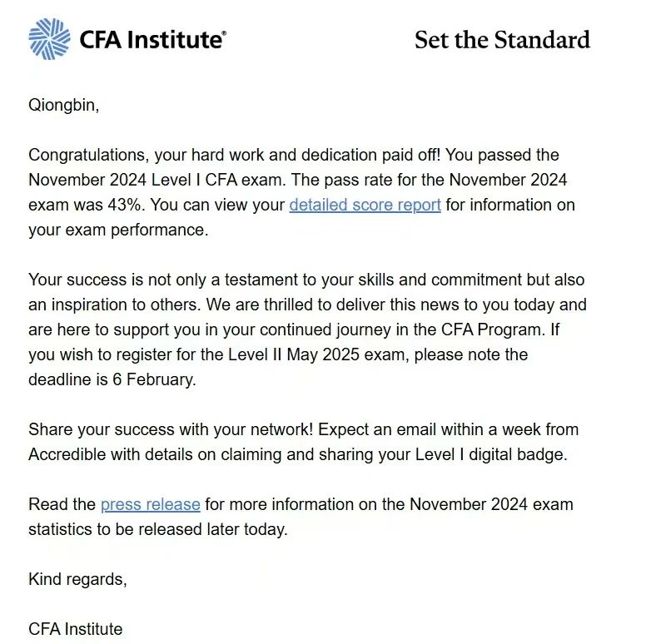Click the Qiongbin greeting line
This screenshot has height=644, width=651.
[63, 105]
